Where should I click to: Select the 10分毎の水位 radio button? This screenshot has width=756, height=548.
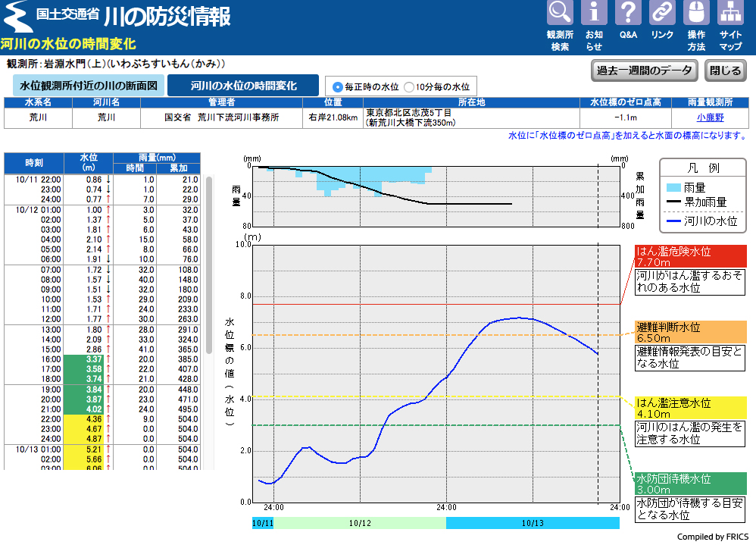pyautogui.click(x=409, y=87)
